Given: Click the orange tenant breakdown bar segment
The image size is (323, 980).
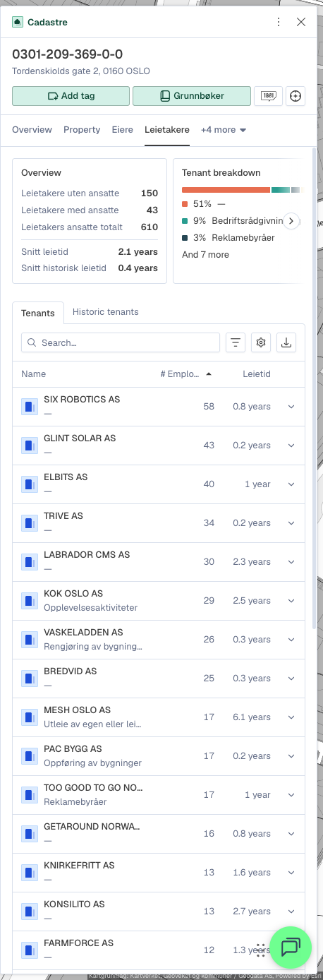Looking at the screenshot, I should pos(226,190).
